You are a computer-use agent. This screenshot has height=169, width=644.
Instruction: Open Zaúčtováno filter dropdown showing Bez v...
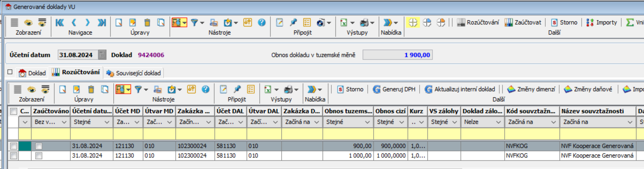65,122
